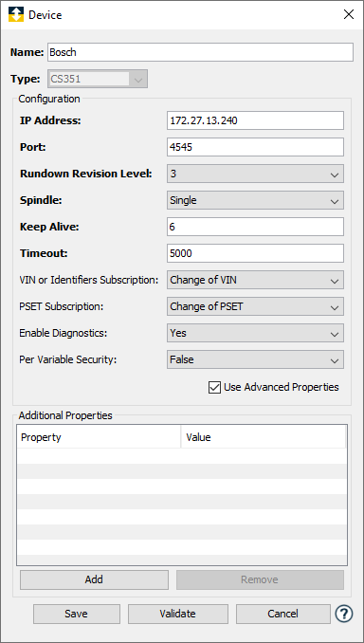Open VIN or Identifiers Subscription dropdown
This screenshot has height=643, width=364.
255,280
